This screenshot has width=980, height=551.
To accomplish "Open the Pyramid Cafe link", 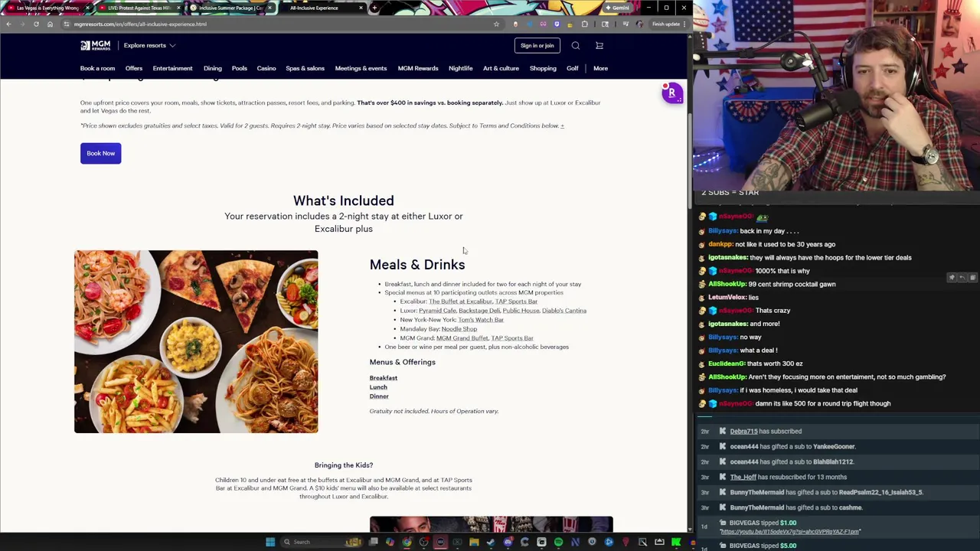I will [437, 311].
